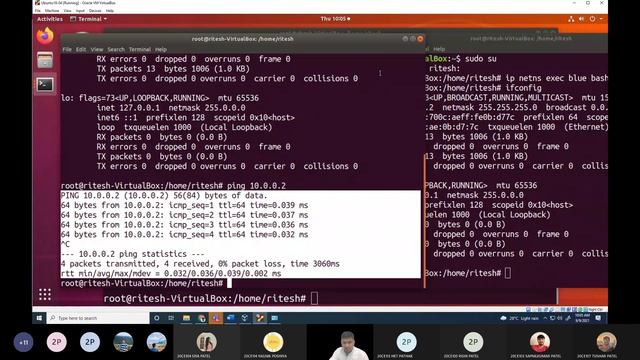
Task: Open front terminal's File menu
Action: [67, 49]
